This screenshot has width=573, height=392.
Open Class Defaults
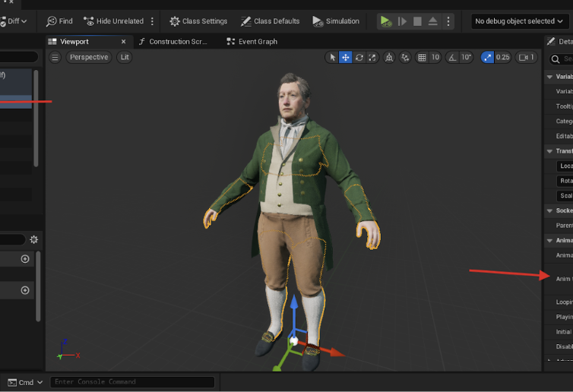[270, 21]
